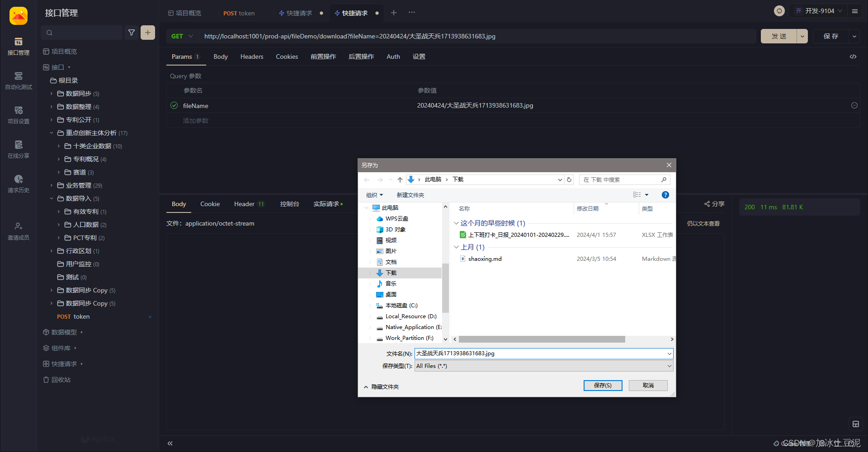Click the 分享 share icon in response panel

(714, 204)
